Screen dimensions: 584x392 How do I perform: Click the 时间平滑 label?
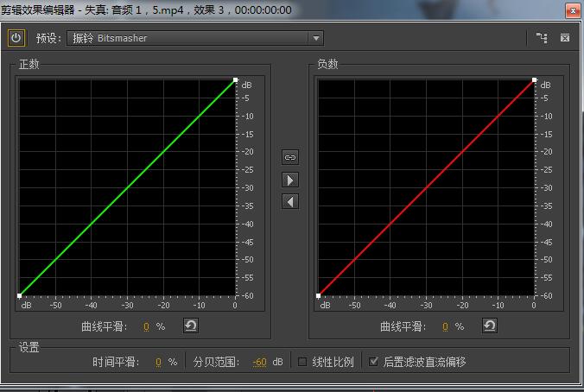tap(116, 362)
